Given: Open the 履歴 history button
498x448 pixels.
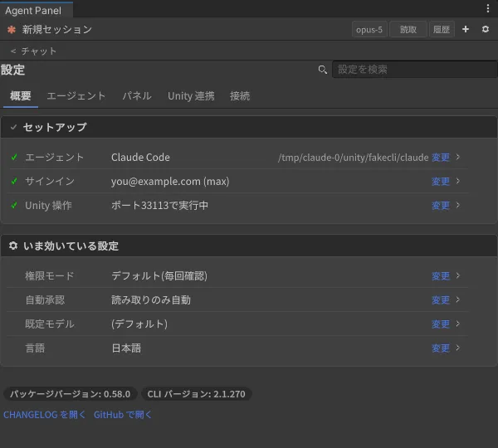Looking at the screenshot, I should tap(442, 30).
